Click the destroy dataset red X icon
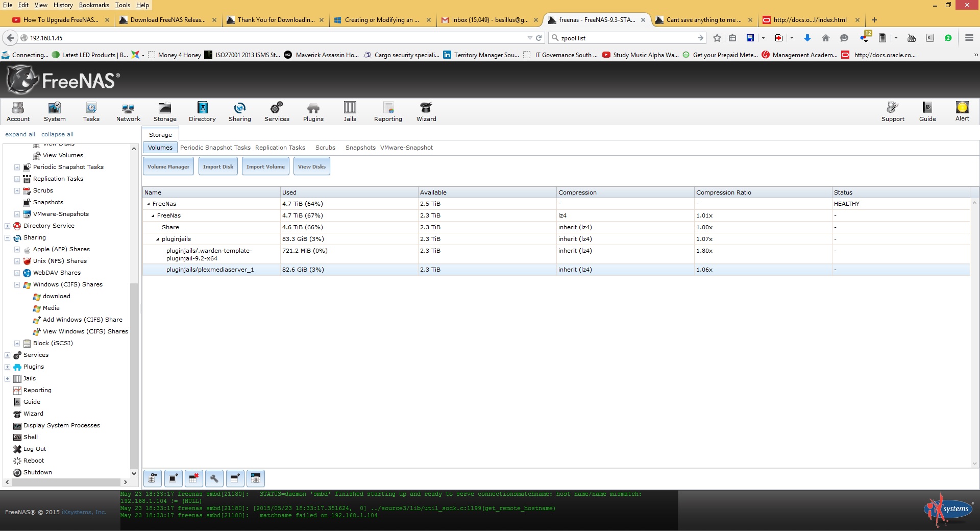This screenshot has height=531, width=980. click(x=194, y=478)
